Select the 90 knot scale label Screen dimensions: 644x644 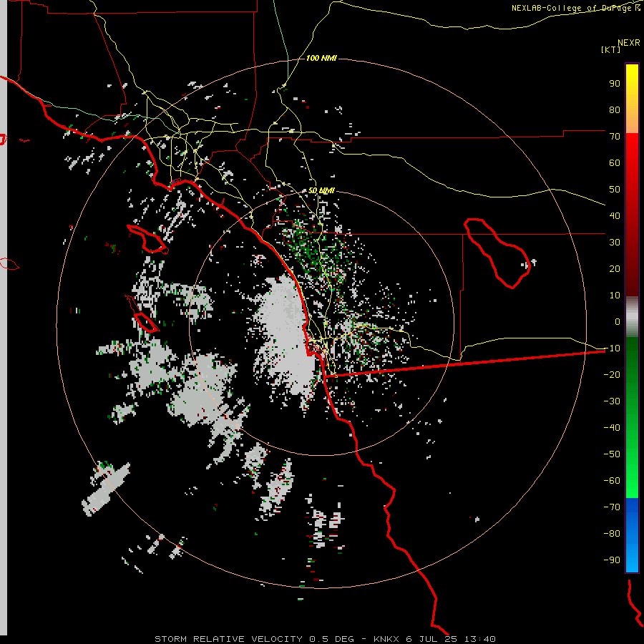click(x=615, y=84)
